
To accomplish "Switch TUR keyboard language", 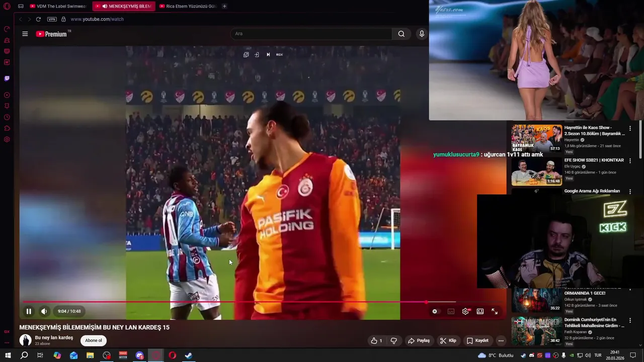I will [598, 355].
